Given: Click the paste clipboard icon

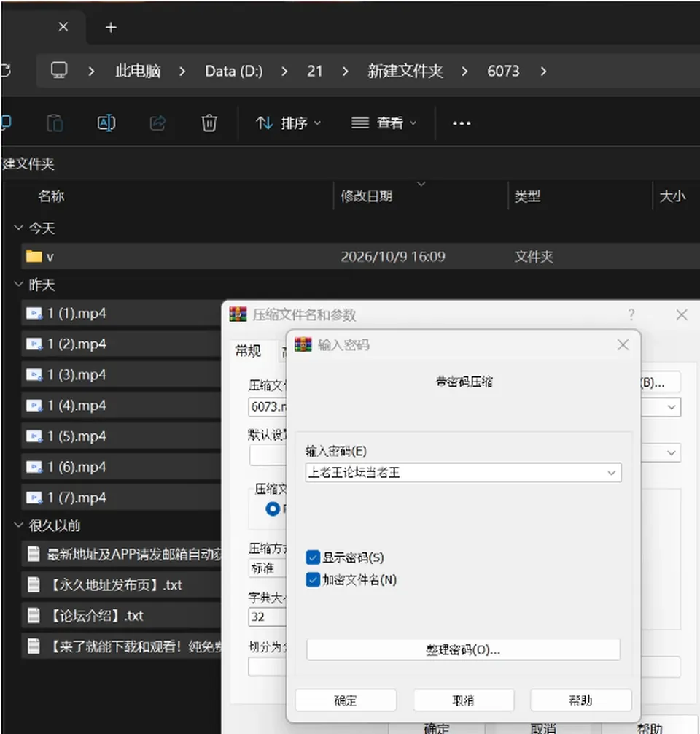Looking at the screenshot, I should 55,123.
